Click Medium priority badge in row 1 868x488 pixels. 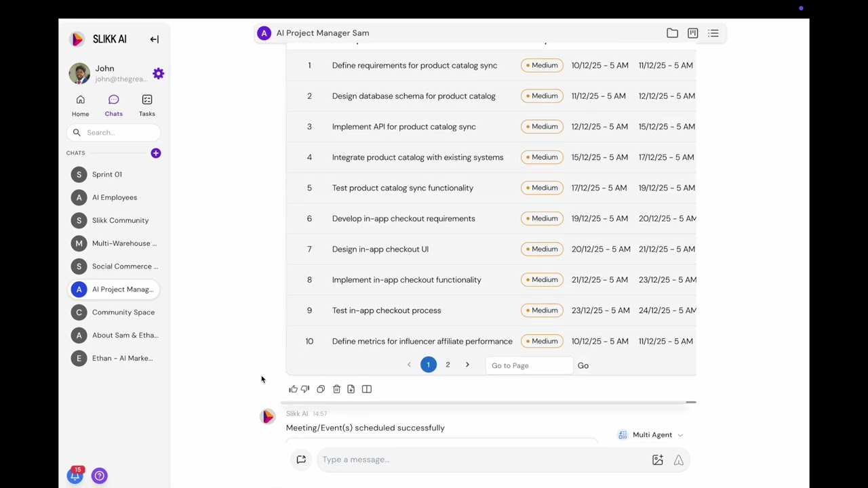click(x=542, y=66)
